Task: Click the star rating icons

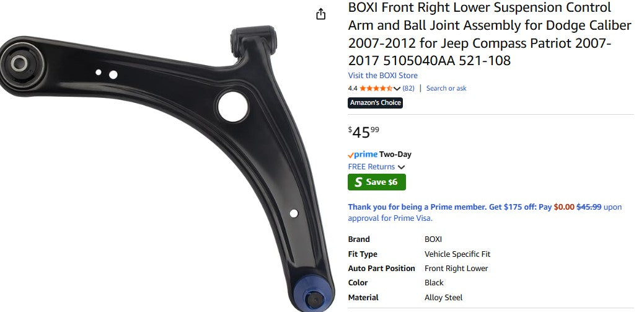Action: click(x=376, y=88)
